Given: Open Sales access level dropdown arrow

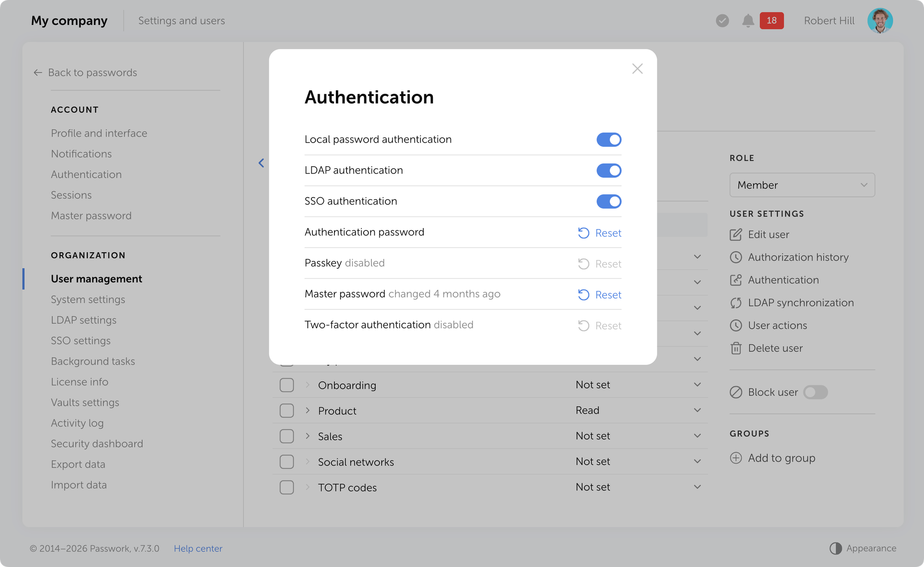Looking at the screenshot, I should coord(697,436).
